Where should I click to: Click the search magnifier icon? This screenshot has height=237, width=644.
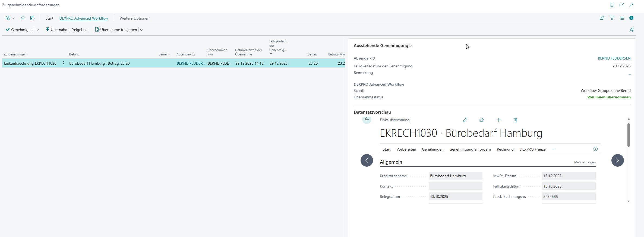coord(22,18)
